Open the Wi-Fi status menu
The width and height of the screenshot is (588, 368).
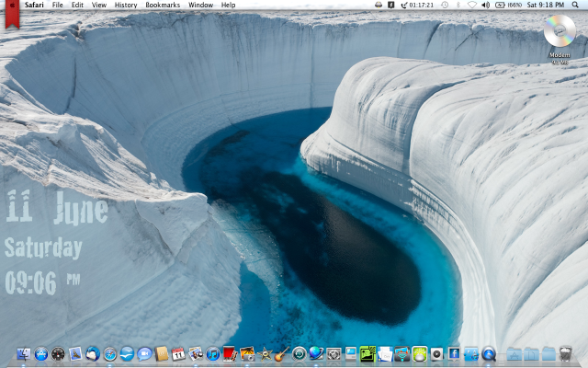tap(472, 5)
